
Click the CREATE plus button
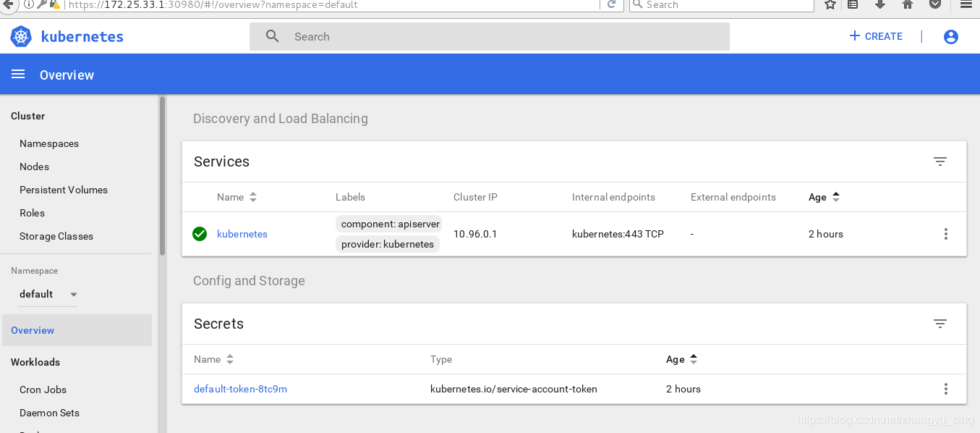pyautogui.click(x=876, y=36)
